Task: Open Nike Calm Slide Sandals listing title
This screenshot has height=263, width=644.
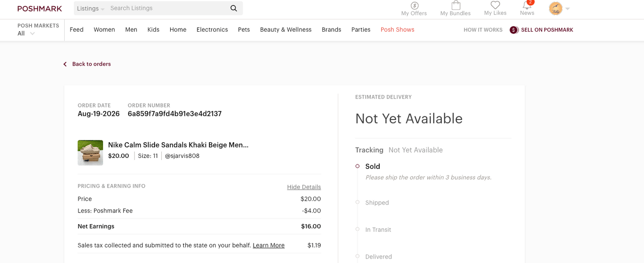Action: click(178, 145)
